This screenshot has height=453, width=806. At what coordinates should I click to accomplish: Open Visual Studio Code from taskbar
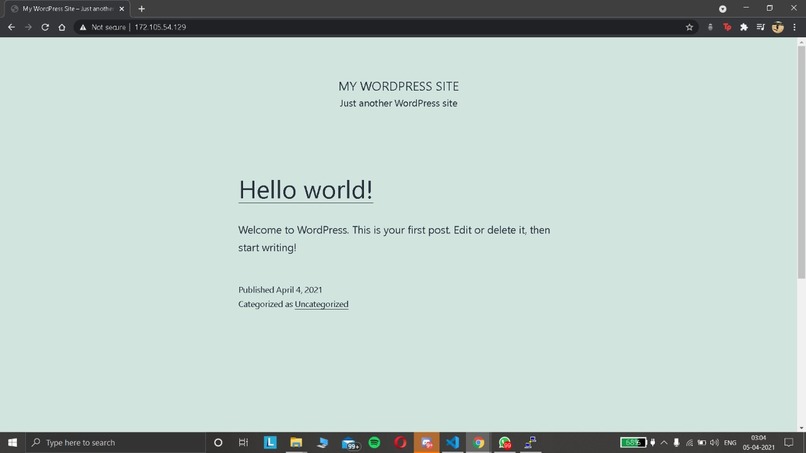tap(452, 443)
